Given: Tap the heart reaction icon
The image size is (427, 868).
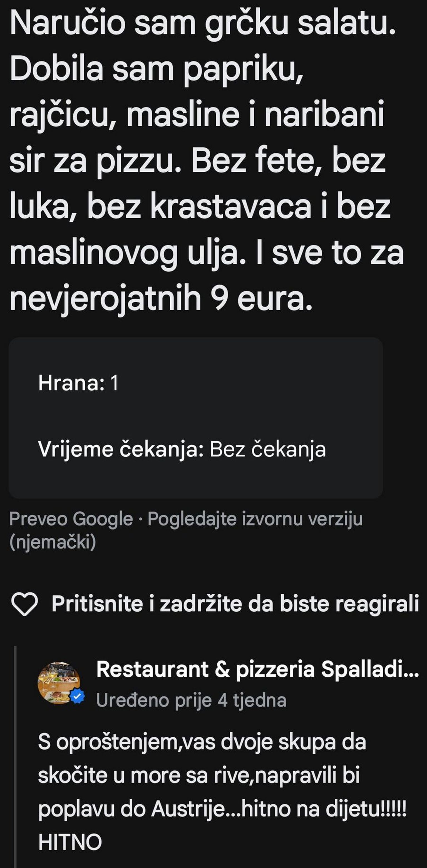Looking at the screenshot, I should pos(24,604).
